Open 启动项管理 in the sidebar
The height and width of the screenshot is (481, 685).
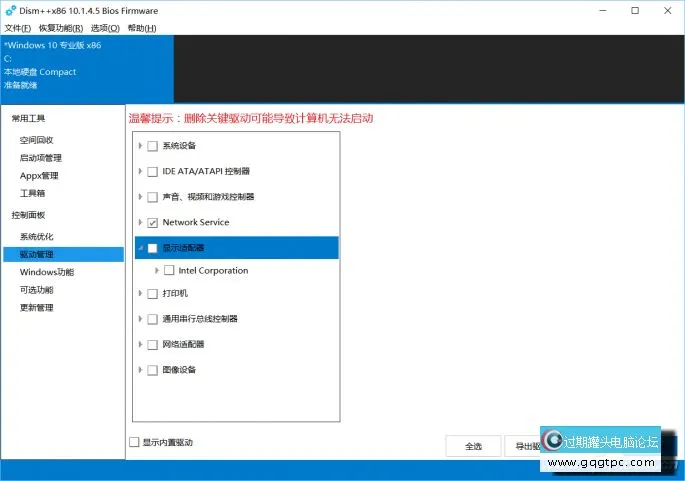tap(41, 158)
